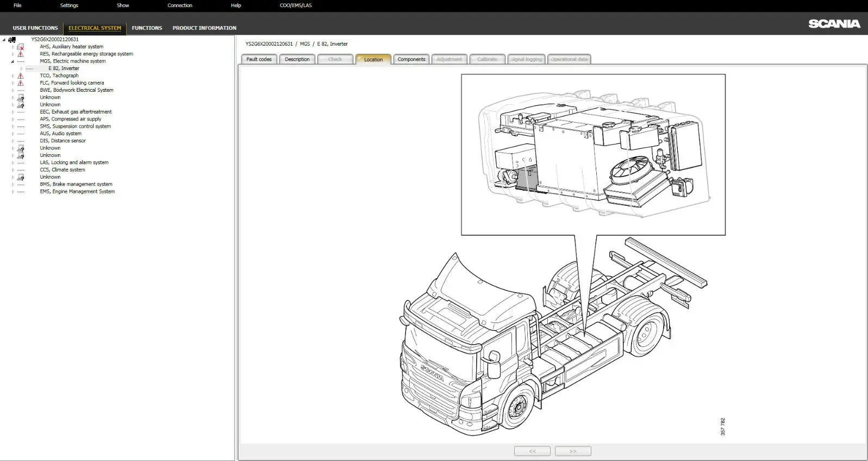Select EEC, Exhaust gas aftertreatment row
This screenshot has width=868, height=461.
pyautogui.click(x=76, y=112)
